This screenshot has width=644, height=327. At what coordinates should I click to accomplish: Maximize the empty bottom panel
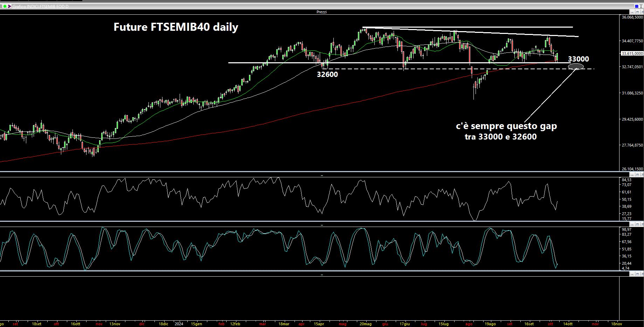(x=637, y=274)
